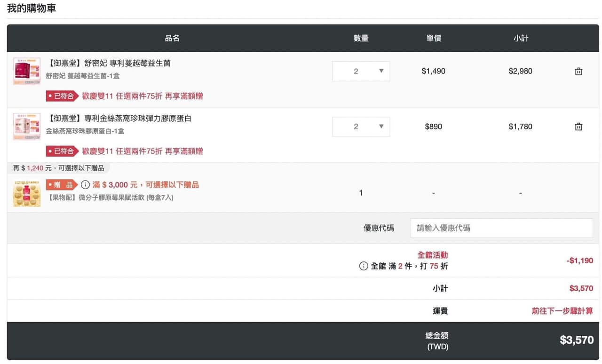
Task: Focus the 請輸入優惠代碼 coupon field
Action: tap(501, 228)
